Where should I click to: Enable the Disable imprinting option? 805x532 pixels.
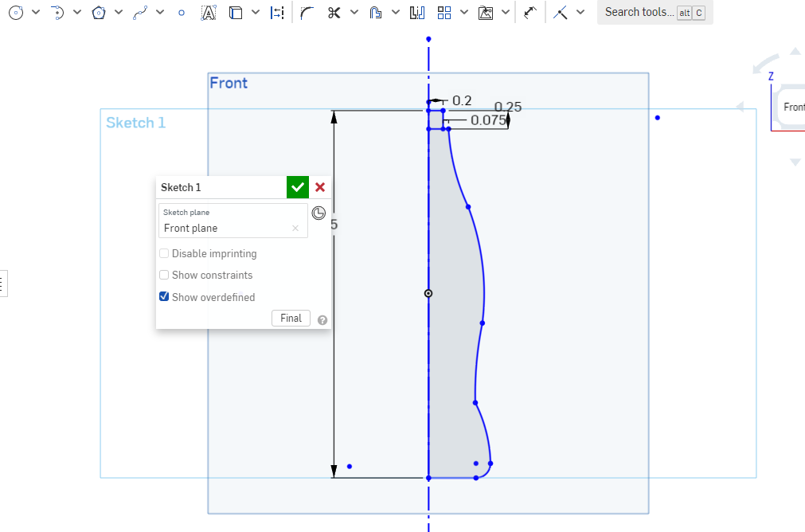[164, 253]
